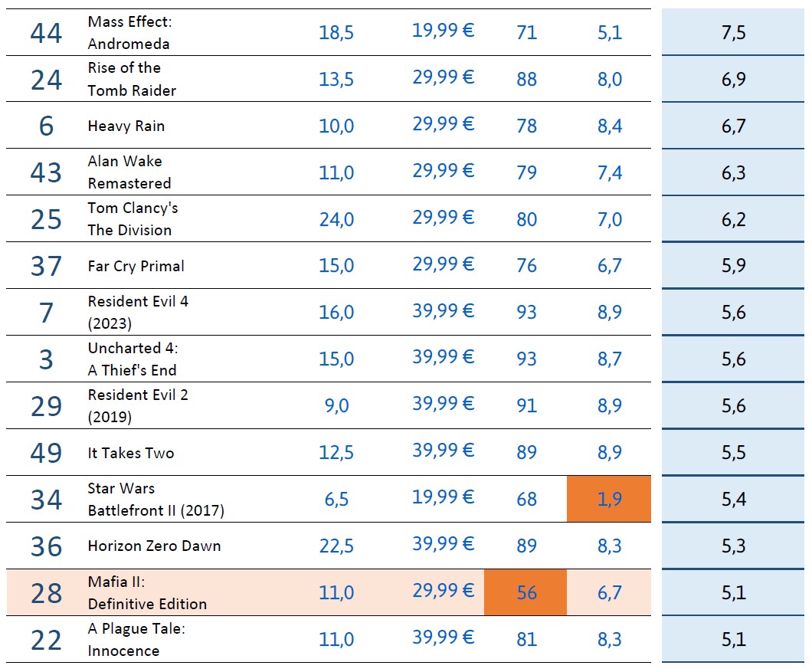Select the 7,5 rating in blue column
This screenshot has height=672, width=812.
[733, 33]
